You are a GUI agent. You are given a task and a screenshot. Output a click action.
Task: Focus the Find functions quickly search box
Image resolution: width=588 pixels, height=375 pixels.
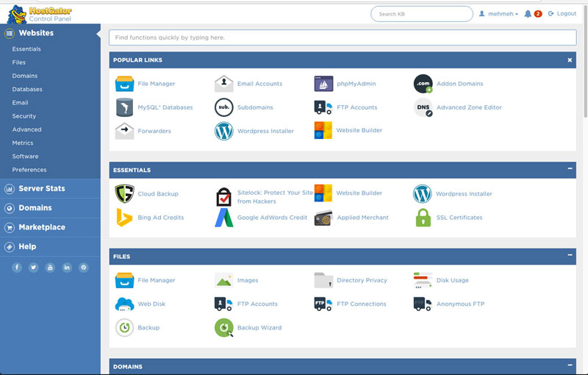tap(343, 37)
